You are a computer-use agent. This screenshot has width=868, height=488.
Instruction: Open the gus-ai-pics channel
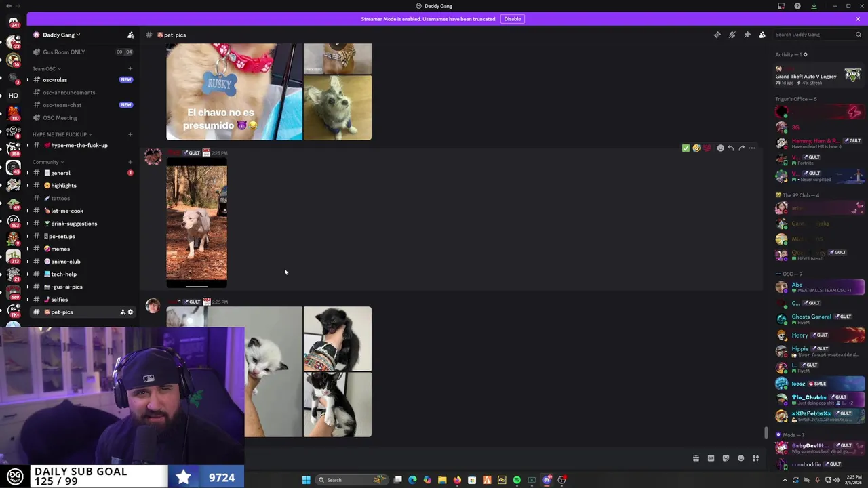[81, 287]
